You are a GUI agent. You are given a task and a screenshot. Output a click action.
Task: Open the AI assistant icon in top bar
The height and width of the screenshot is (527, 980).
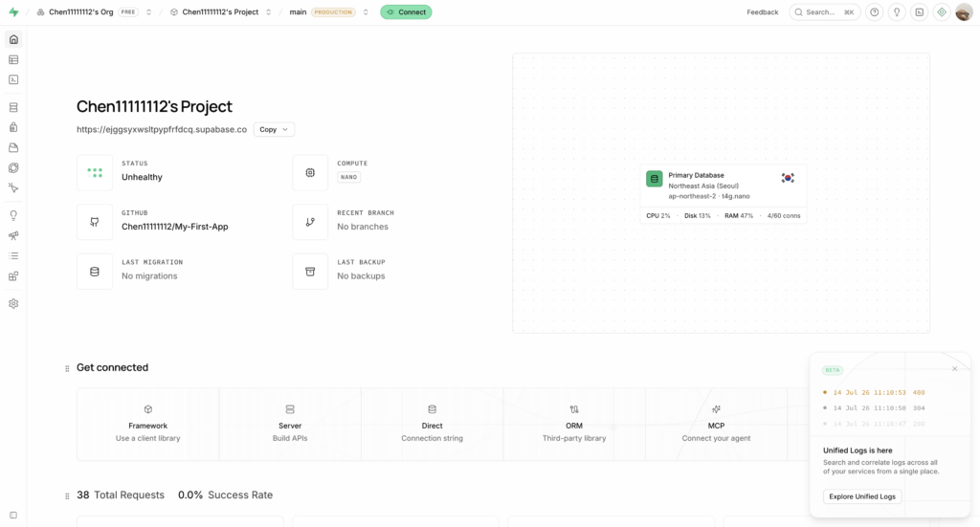pyautogui.click(x=942, y=11)
